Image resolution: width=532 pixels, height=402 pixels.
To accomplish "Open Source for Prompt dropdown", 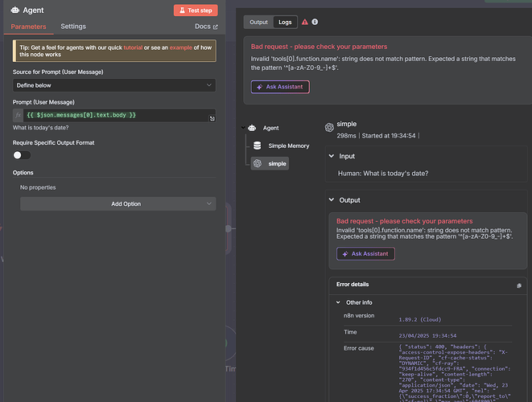I will click(114, 85).
